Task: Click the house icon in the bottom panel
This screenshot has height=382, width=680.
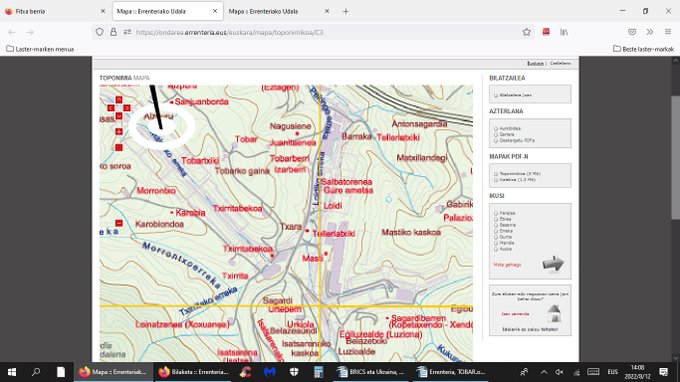Action: coord(554,313)
